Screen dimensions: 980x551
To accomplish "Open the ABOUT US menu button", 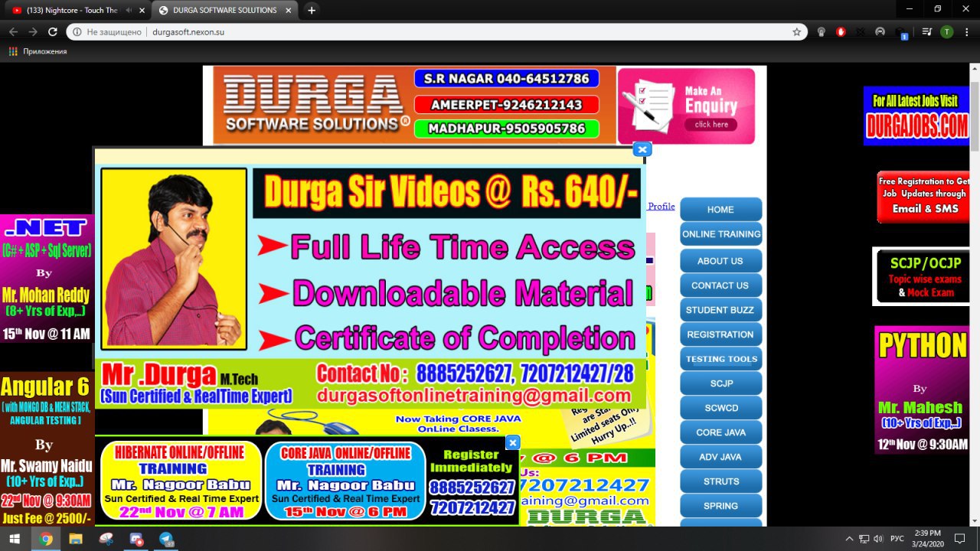I will pyautogui.click(x=720, y=261).
